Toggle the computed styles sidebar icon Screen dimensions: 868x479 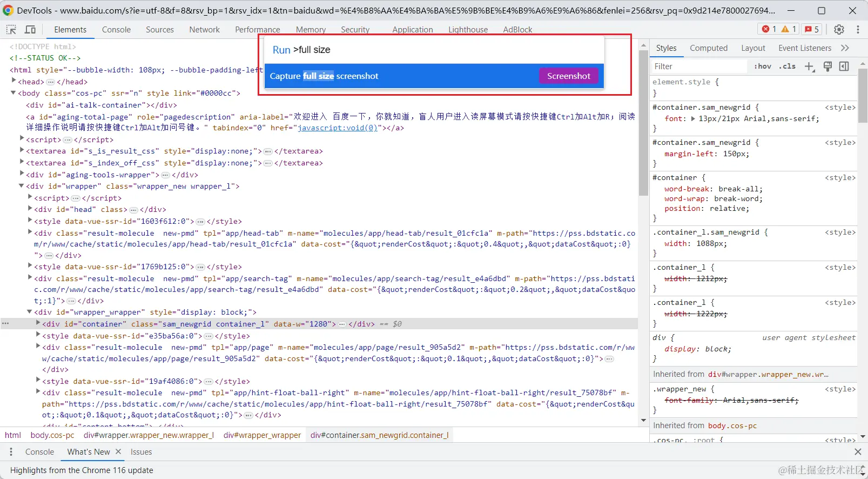tap(844, 66)
